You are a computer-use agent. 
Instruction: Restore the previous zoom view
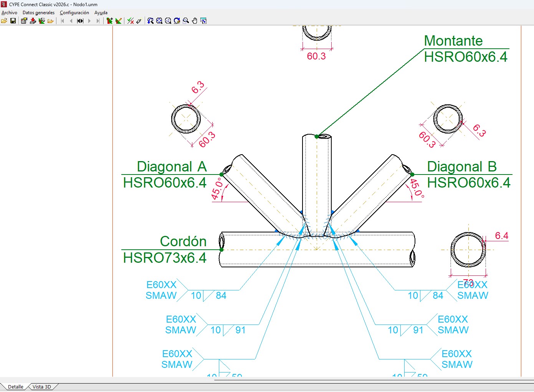point(150,21)
